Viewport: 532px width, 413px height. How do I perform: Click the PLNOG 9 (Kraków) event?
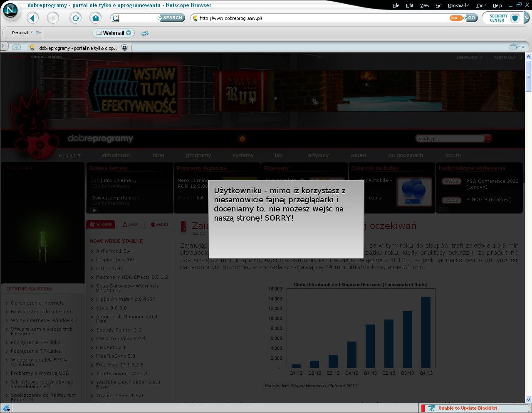(488, 199)
